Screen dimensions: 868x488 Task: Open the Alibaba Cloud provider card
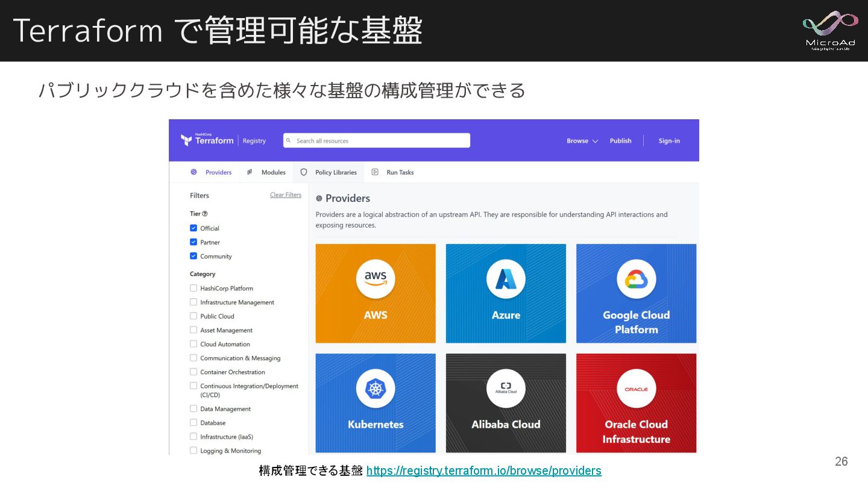click(x=506, y=403)
